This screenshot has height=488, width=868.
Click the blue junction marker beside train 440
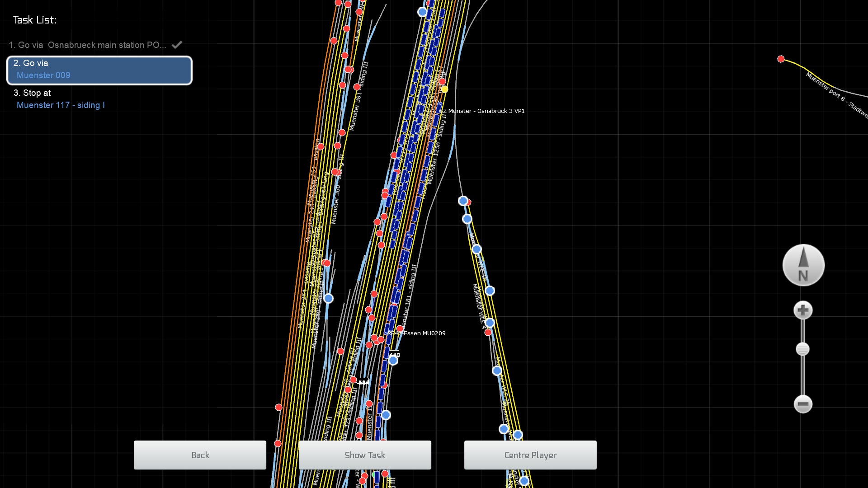tap(393, 361)
